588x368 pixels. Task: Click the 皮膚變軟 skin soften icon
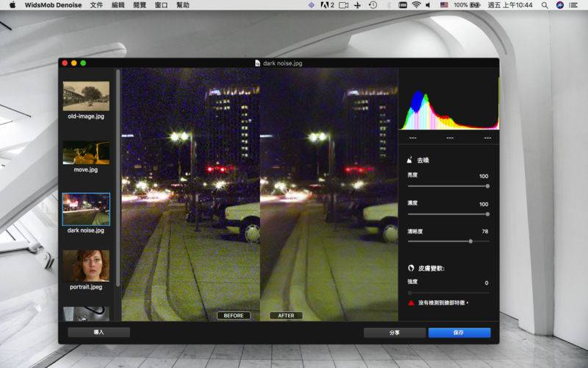(x=411, y=268)
